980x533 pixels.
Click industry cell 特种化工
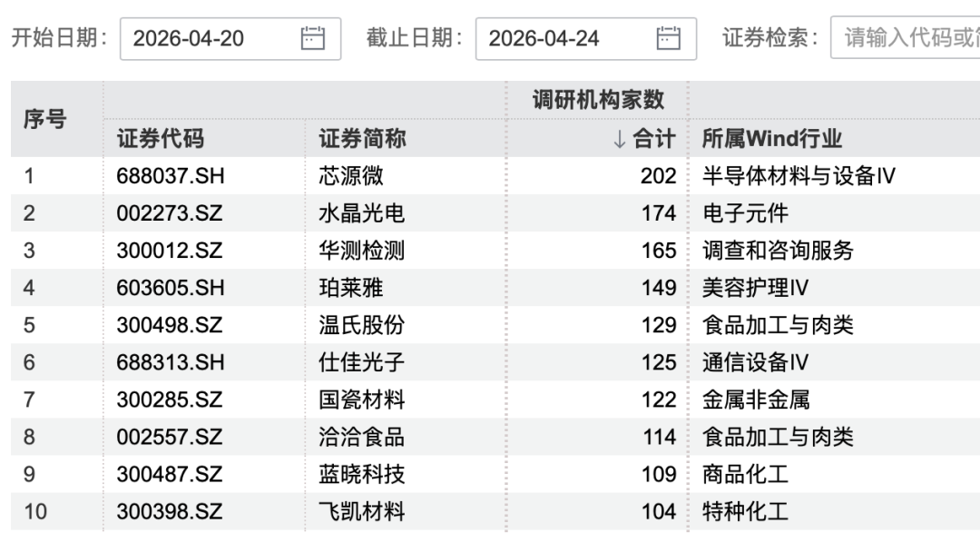pyautogui.click(x=746, y=512)
